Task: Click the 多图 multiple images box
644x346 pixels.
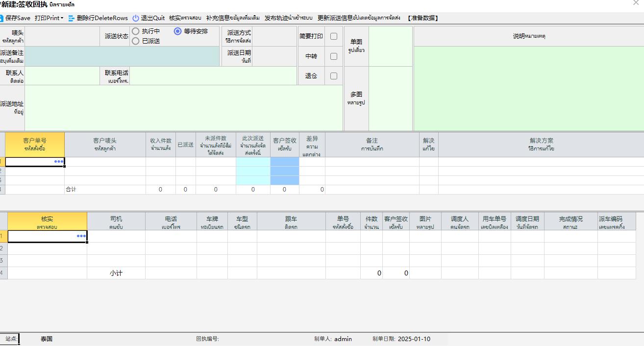Action: point(391,99)
